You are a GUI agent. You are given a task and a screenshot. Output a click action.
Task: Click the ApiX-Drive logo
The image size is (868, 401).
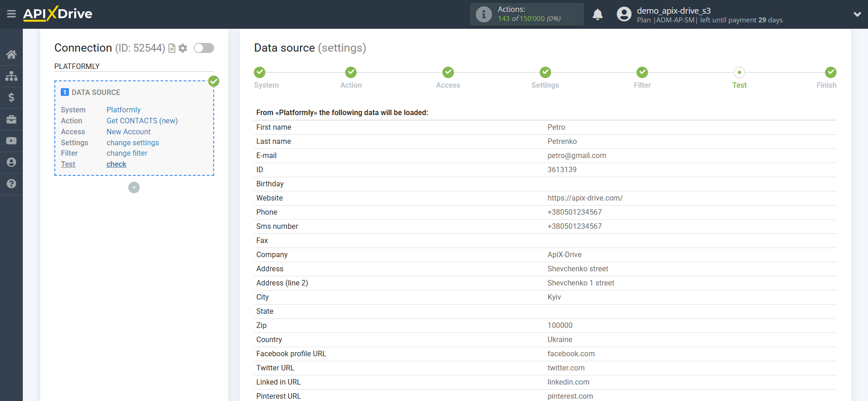58,14
